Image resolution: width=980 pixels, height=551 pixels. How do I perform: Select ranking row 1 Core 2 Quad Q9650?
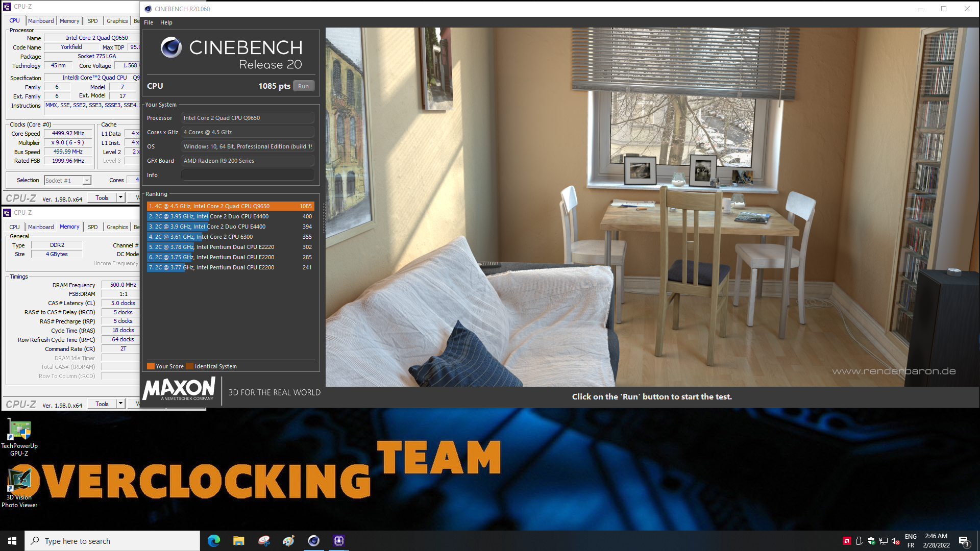click(x=230, y=206)
